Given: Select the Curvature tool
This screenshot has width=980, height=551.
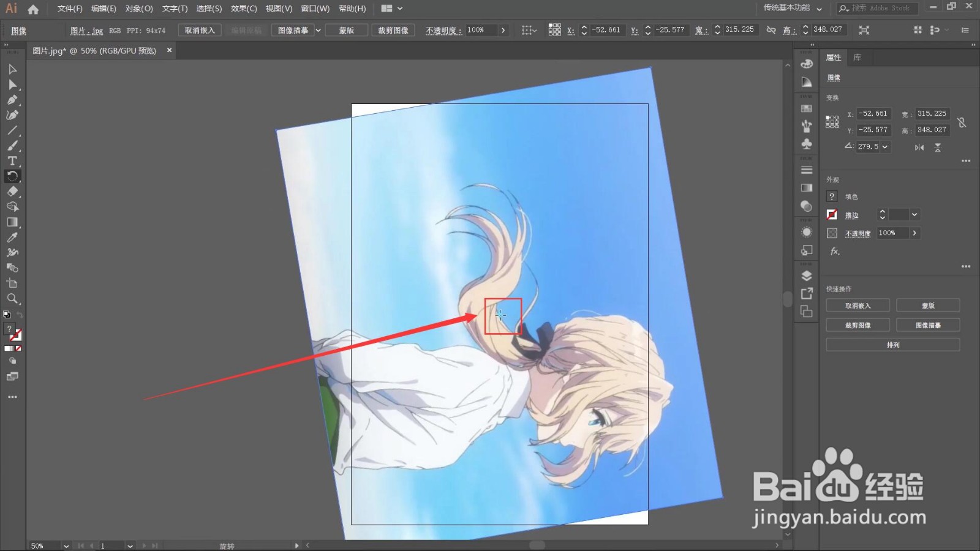Looking at the screenshot, I should (12, 115).
